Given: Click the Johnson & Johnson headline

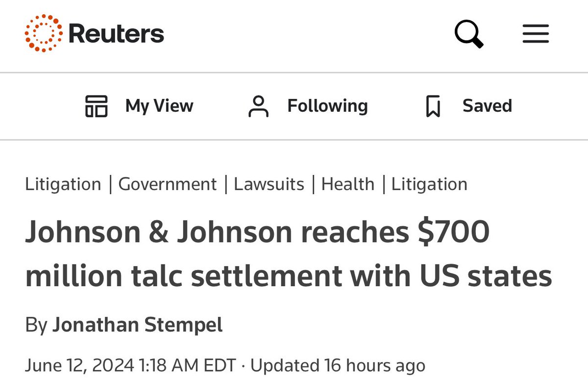Looking at the screenshot, I should pyautogui.click(x=288, y=254).
